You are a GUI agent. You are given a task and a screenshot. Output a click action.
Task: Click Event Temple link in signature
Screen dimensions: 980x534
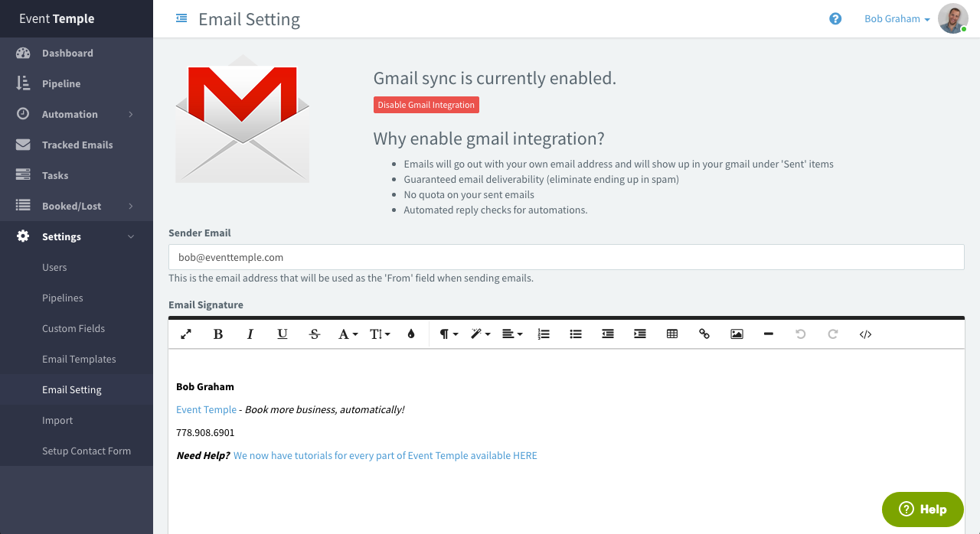pyautogui.click(x=206, y=409)
